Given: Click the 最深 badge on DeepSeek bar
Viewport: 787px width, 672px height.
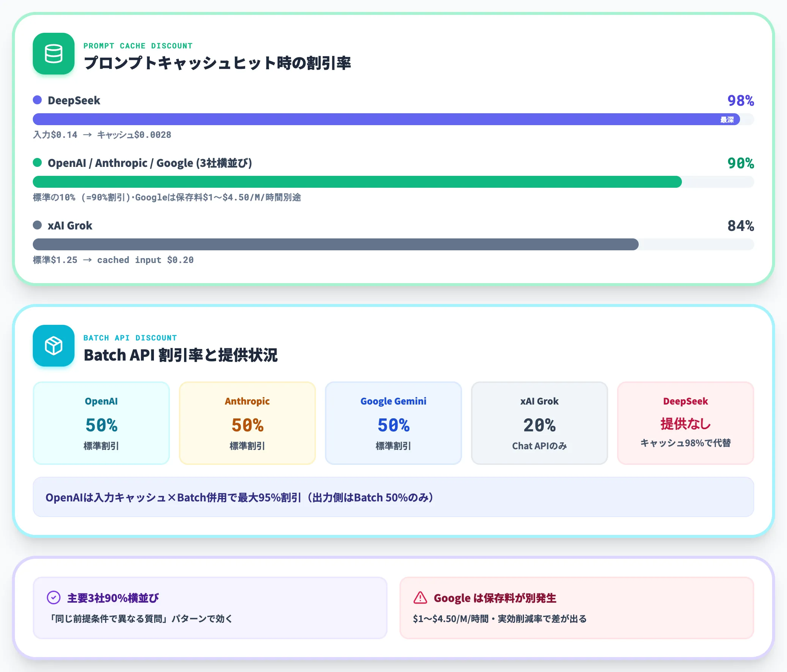Looking at the screenshot, I should pos(727,120).
